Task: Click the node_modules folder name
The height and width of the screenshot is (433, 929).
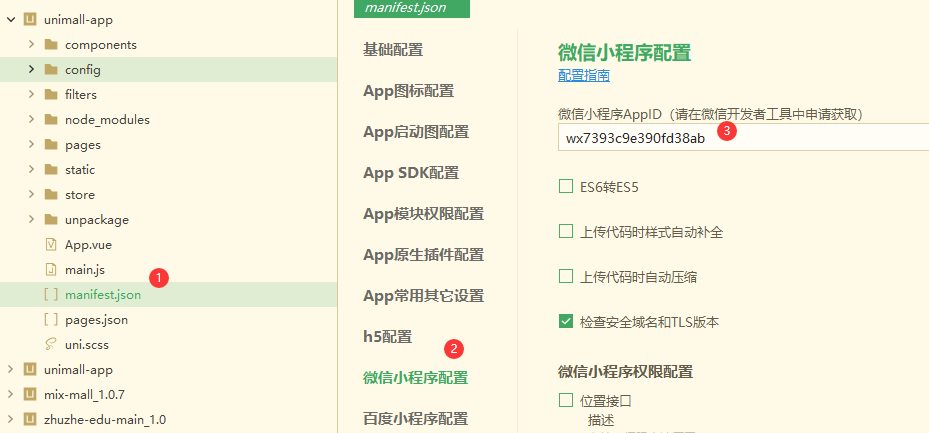Action: [107, 120]
